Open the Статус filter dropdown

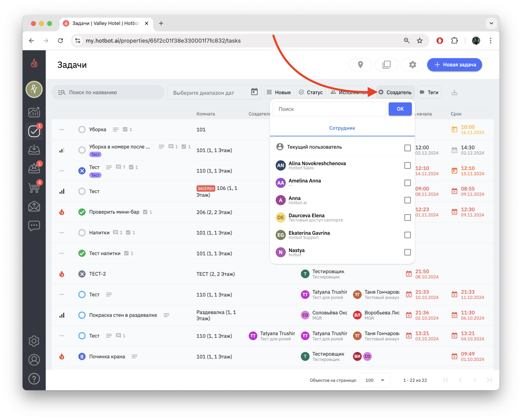click(311, 92)
